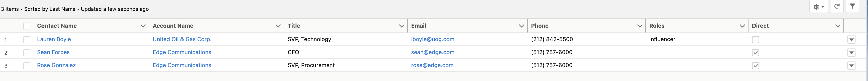This screenshot has width=868, height=81.
Task: Expand the Contact Name column menu
Action: (x=143, y=26)
